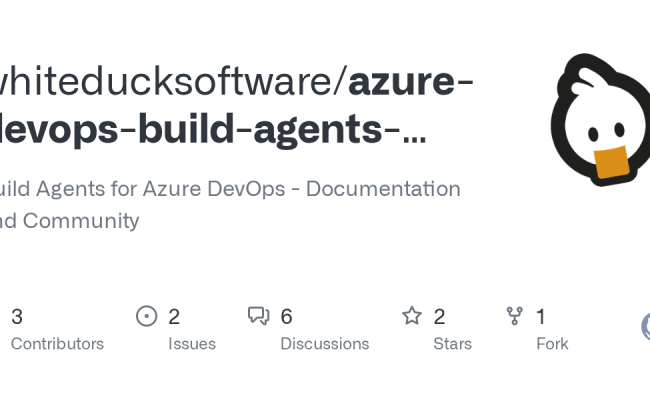Click the discussions count '6'
Viewport: 650px width, 400px height.
pos(286,317)
